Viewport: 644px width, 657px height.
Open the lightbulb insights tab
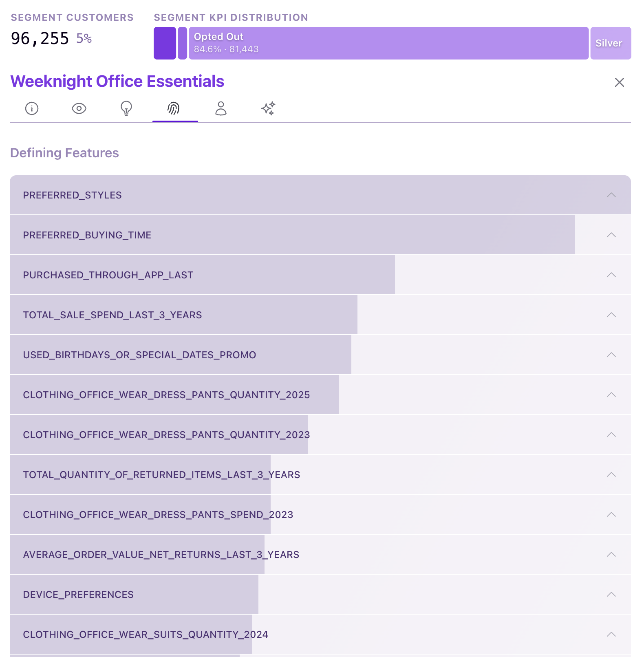click(x=126, y=108)
